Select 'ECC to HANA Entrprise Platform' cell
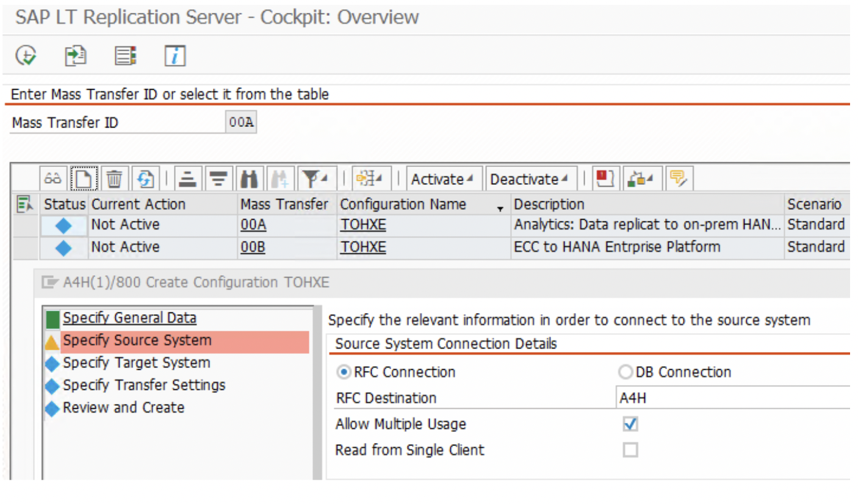The image size is (858, 504). click(648, 247)
